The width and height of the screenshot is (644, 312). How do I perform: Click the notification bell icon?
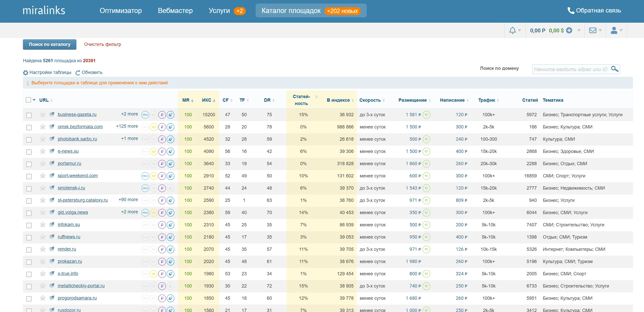[512, 30]
